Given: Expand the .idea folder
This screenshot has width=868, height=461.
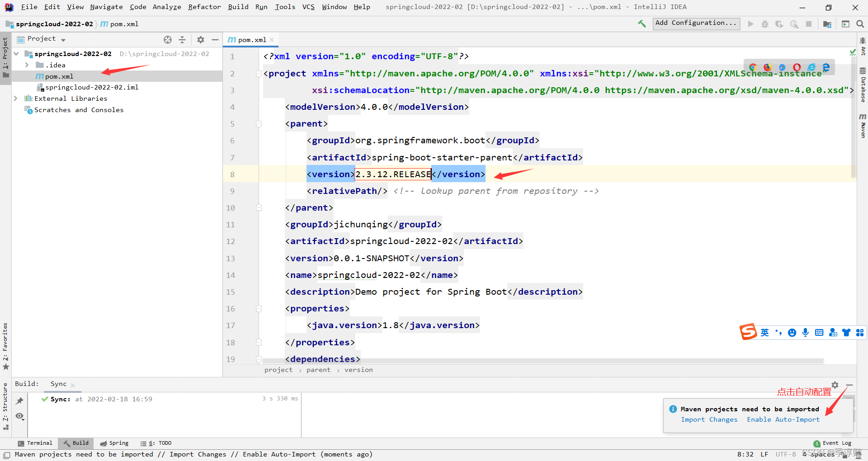Looking at the screenshot, I should pos(27,65).
